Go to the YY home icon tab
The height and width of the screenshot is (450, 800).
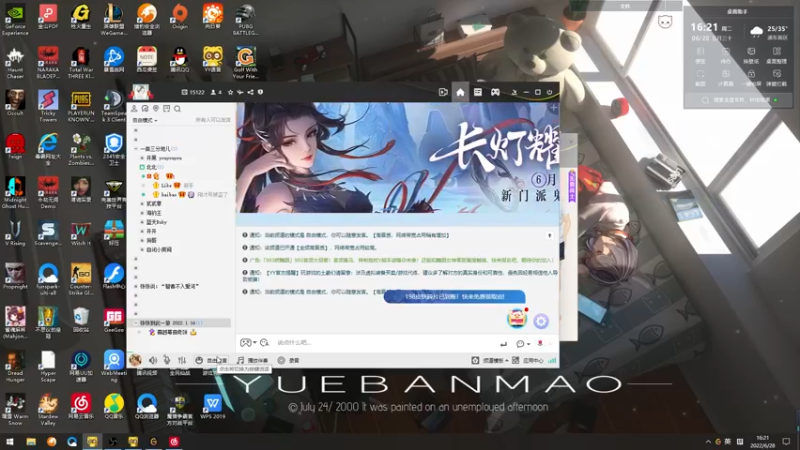pos(460,92)
